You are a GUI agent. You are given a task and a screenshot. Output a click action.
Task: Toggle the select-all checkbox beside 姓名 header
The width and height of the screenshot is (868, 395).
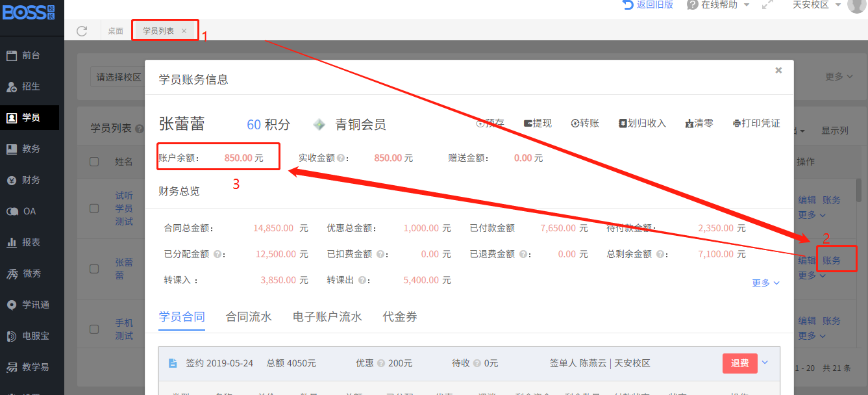tap(94, 162)
